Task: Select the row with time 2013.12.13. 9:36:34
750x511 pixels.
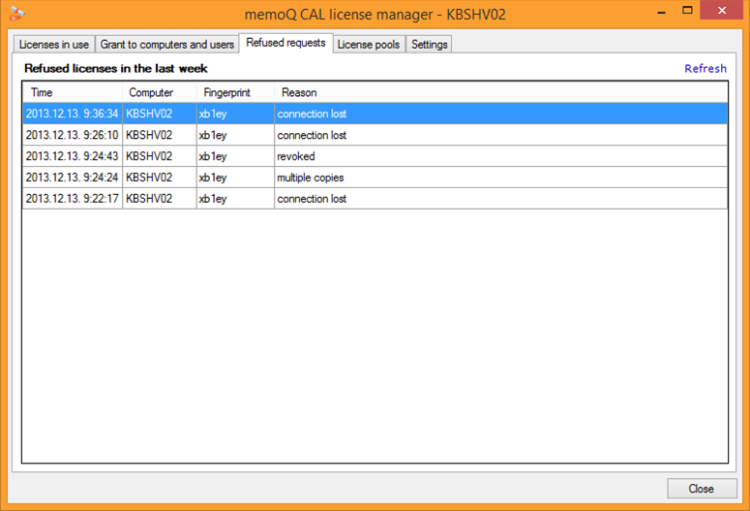Action: point(375,114)
